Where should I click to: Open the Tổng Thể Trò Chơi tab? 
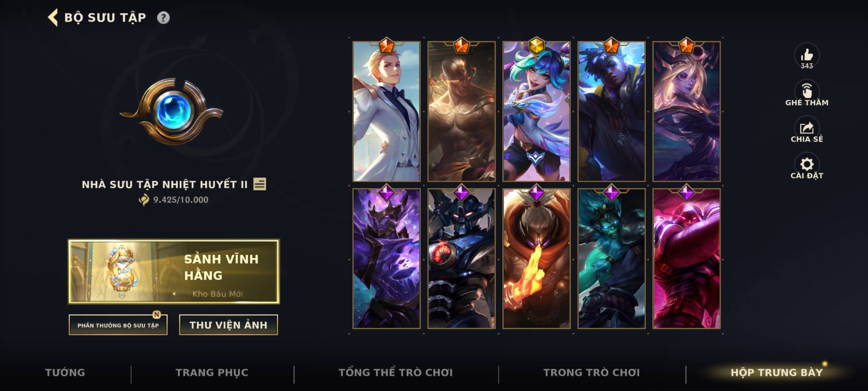[396, 372]
